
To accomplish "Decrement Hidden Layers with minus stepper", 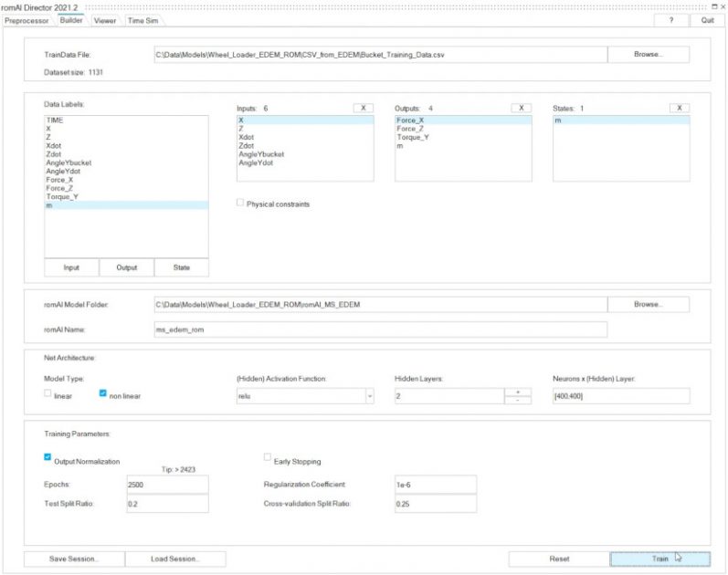I will pyautogui.click(x=517, y=400).
